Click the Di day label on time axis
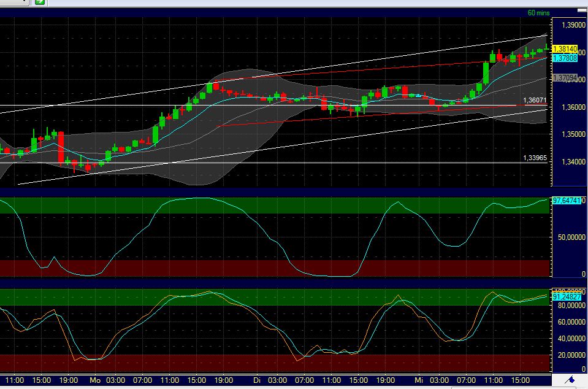Screen dimensions: 588x389 257,380
